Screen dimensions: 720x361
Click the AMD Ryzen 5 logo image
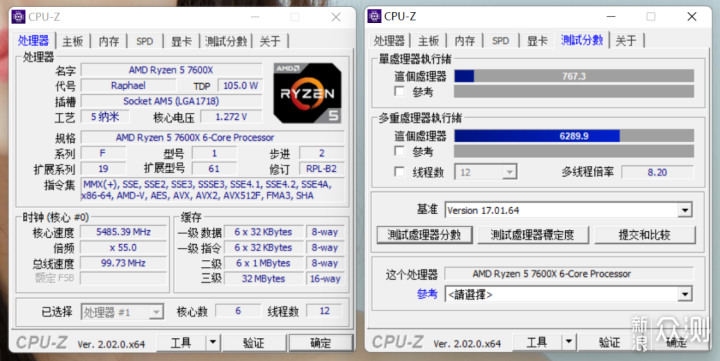[307, 93]
